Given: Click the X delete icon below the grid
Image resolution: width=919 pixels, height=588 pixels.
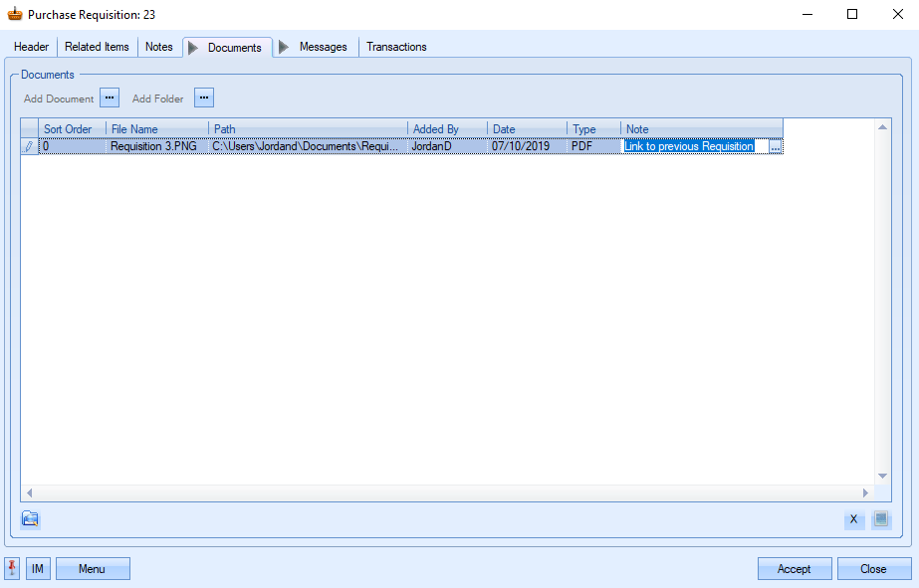Looking at the screenshot, I should click(853, 519).
